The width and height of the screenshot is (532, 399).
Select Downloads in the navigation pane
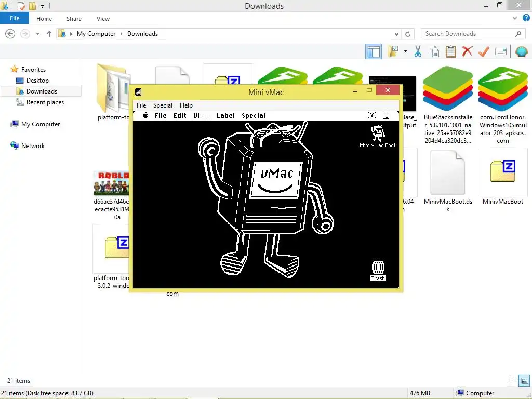42,91
